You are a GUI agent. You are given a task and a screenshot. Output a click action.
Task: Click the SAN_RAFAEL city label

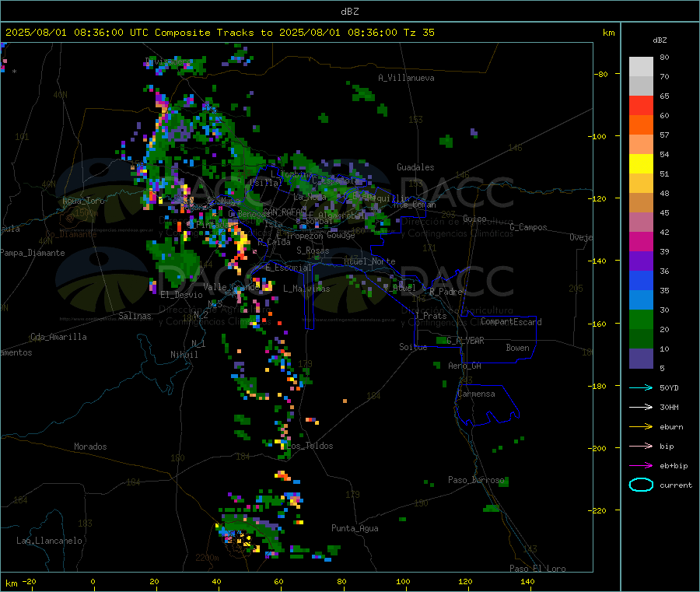[285, 212]
